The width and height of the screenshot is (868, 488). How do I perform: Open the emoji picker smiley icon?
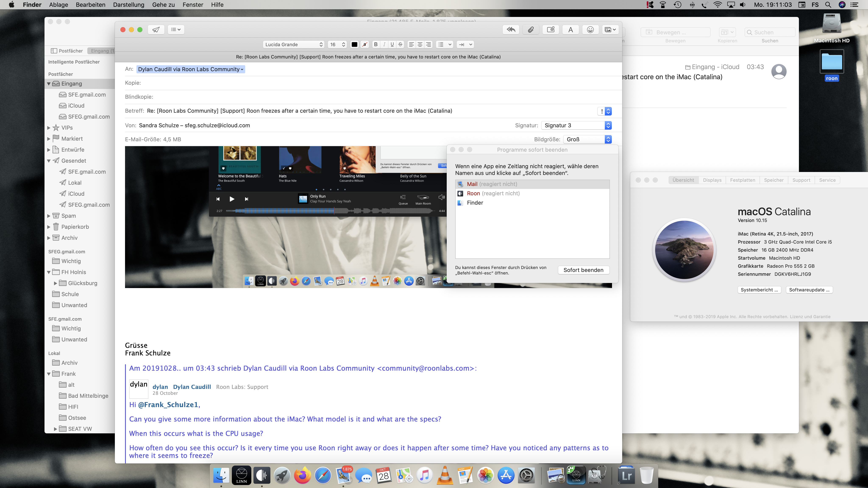tap(590, 30)
